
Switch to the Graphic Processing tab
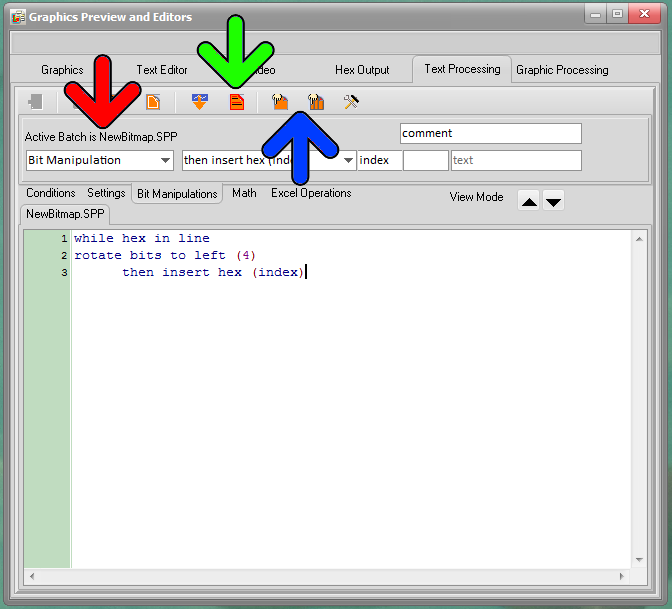tap(562, 70)
